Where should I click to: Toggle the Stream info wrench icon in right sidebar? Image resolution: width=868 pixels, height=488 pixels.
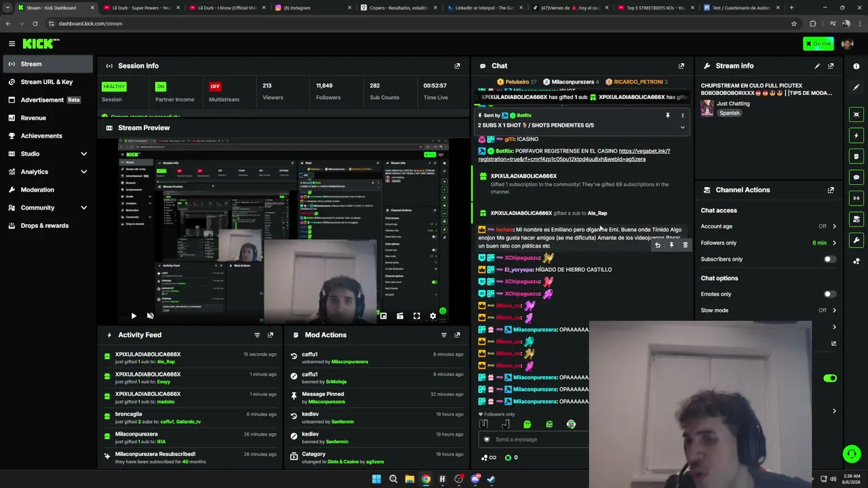pos(856,240)
